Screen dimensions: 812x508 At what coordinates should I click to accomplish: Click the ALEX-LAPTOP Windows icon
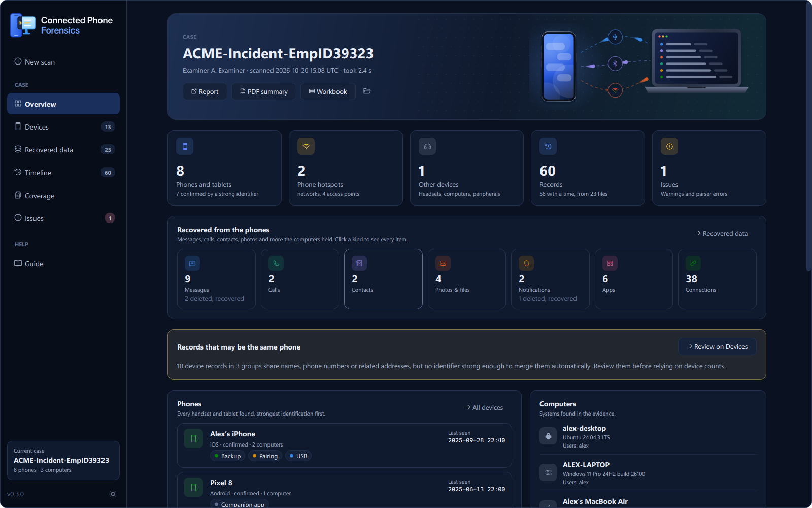[x=548, y=472]
